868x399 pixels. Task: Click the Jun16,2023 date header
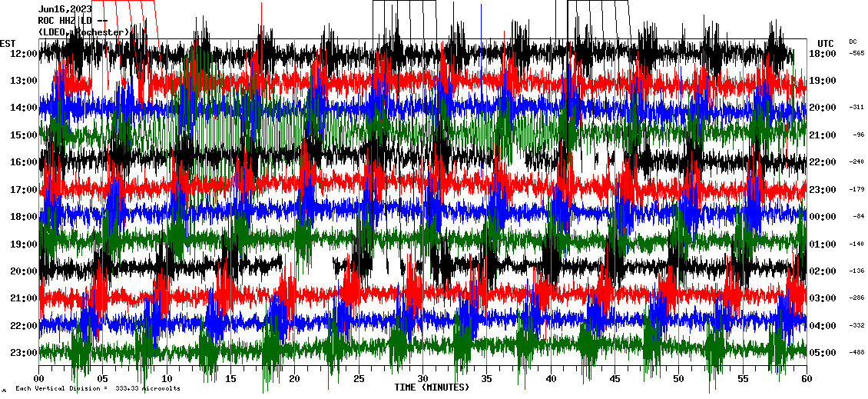64,8
